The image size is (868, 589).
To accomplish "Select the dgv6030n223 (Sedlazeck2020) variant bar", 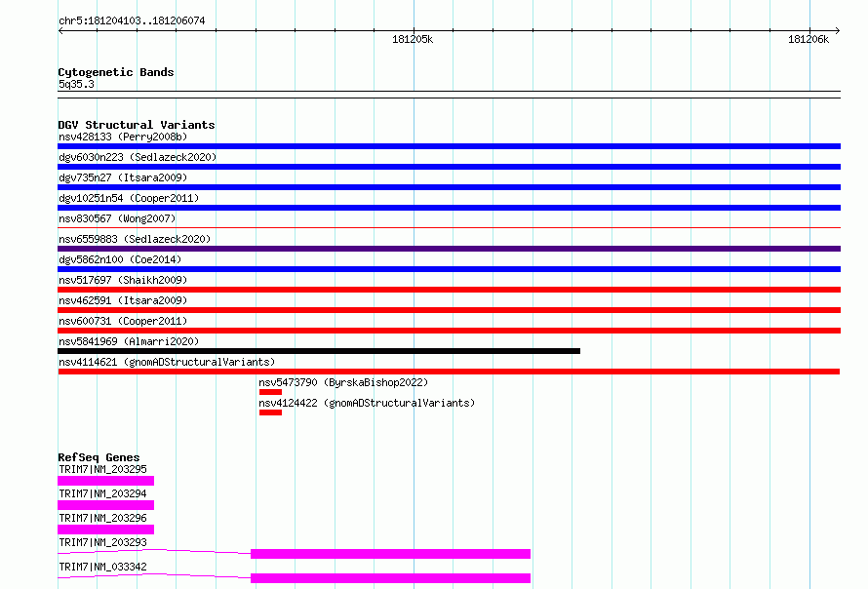I will (449, 167).
